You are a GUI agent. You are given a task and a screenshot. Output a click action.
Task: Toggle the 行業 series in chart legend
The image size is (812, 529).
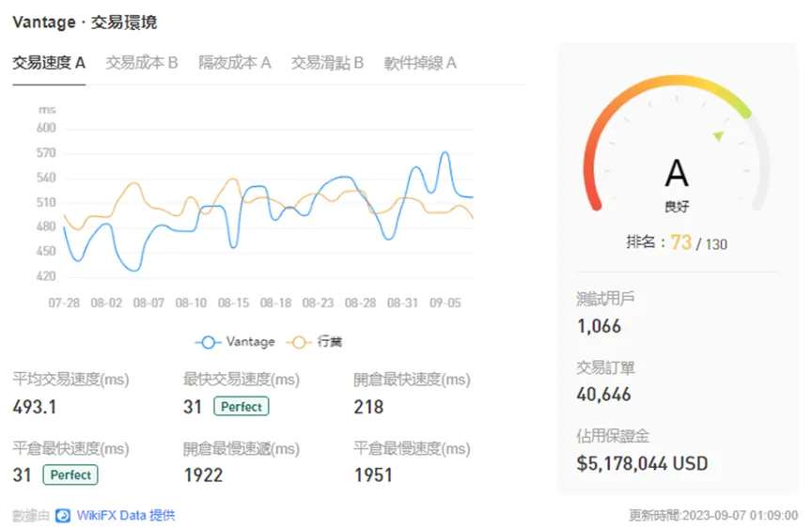tap(314, 342)
